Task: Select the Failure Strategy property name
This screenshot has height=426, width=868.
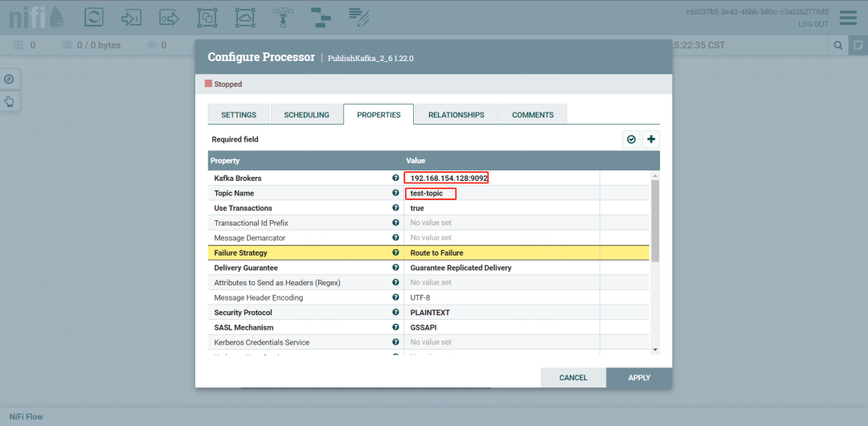Action: click(x=240, y=252)
